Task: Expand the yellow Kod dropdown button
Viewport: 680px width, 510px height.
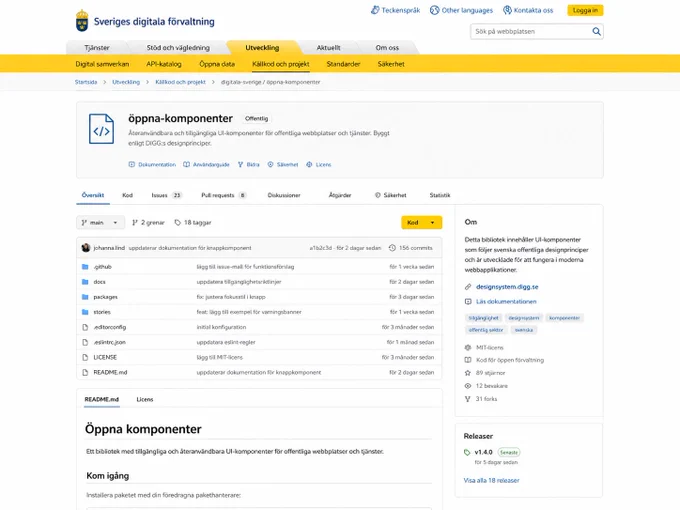Action: point(422,222)
